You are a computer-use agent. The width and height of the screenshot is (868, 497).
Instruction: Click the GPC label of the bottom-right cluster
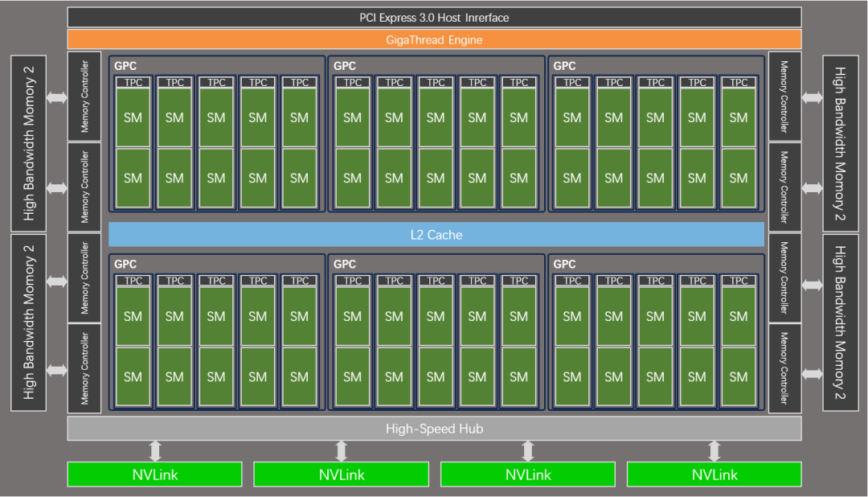click(564, 265)
